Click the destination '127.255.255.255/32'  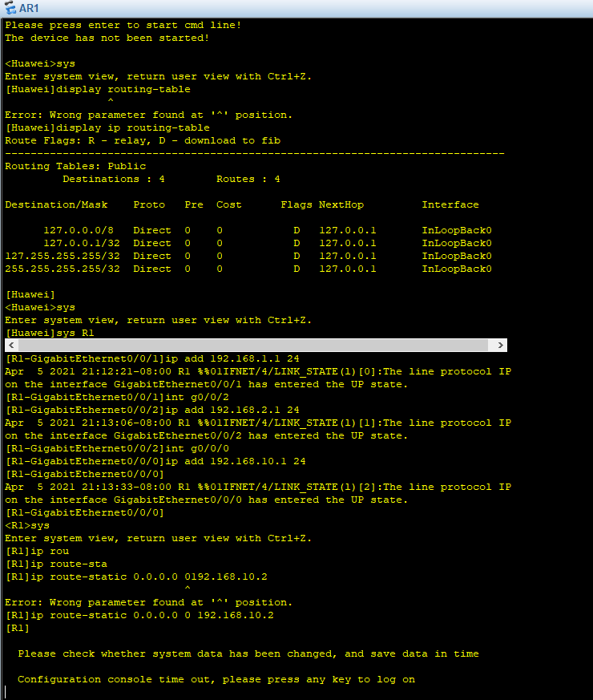pyautogui.click(x=63, y=257)
